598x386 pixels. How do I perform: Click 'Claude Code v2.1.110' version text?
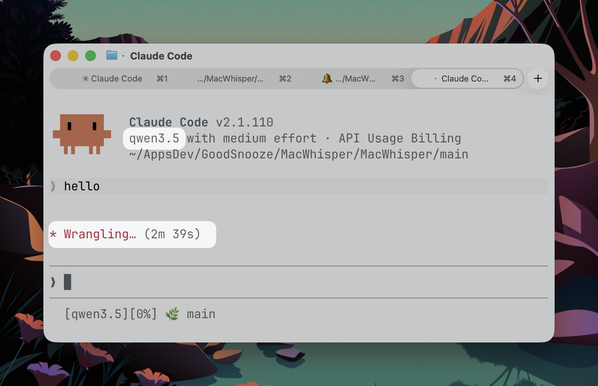(201, 122)
